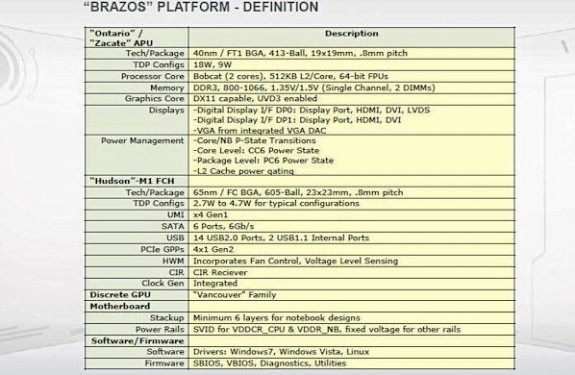The image size is (575, 375).
Task: Click the x4 Gen1 value
Action: click(210, 215)
